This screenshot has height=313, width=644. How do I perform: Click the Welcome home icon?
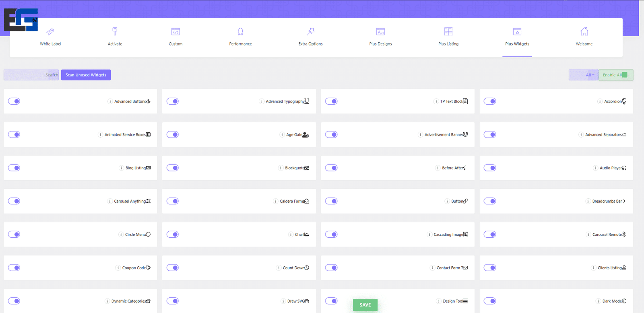tap(584, 31)
